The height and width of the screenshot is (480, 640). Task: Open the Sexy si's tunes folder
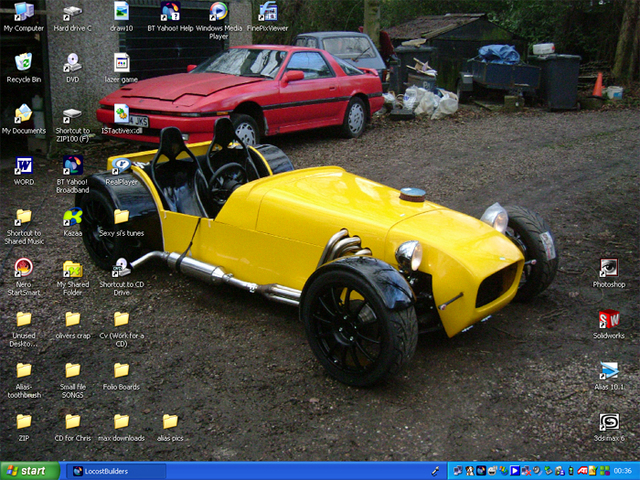click(121, 222)
